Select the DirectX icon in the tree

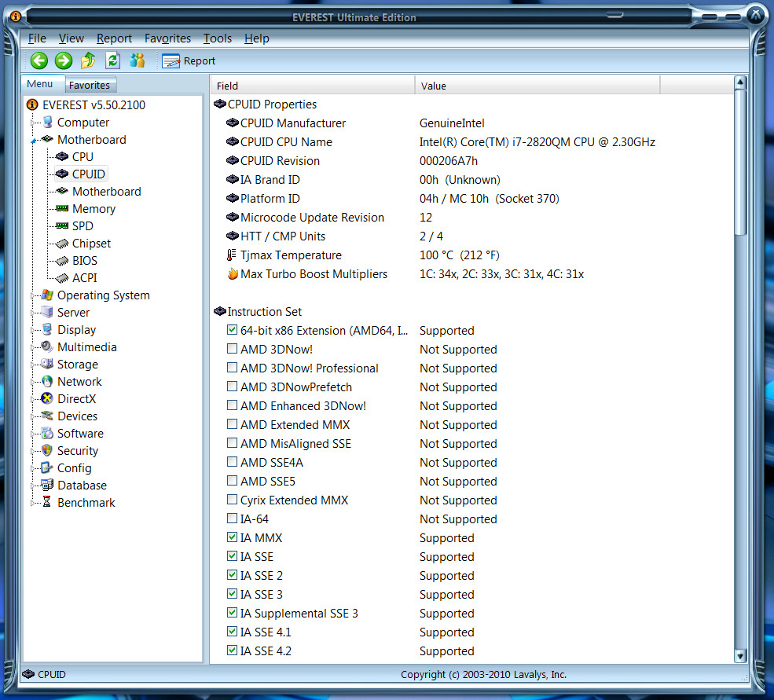(x=47, y=398)
